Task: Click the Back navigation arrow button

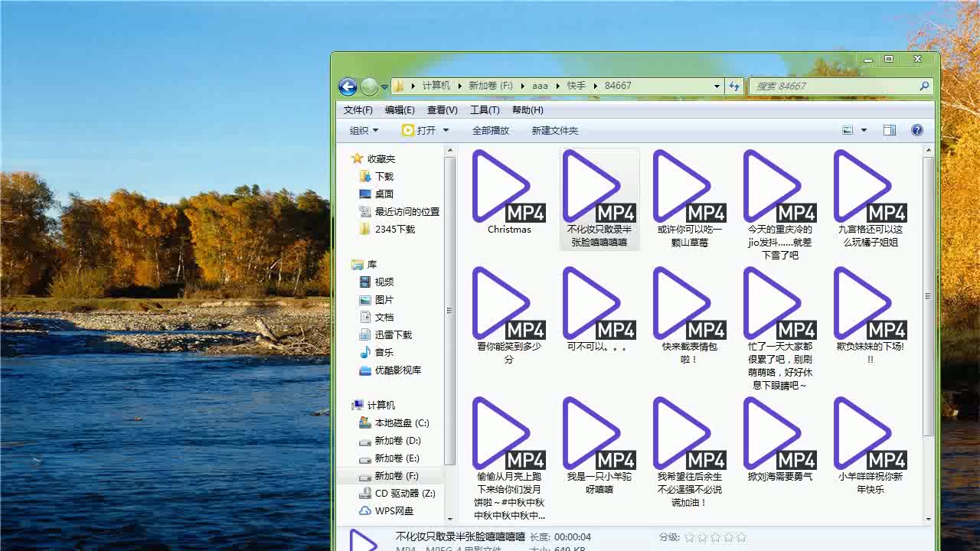Action: click(348, 86)
